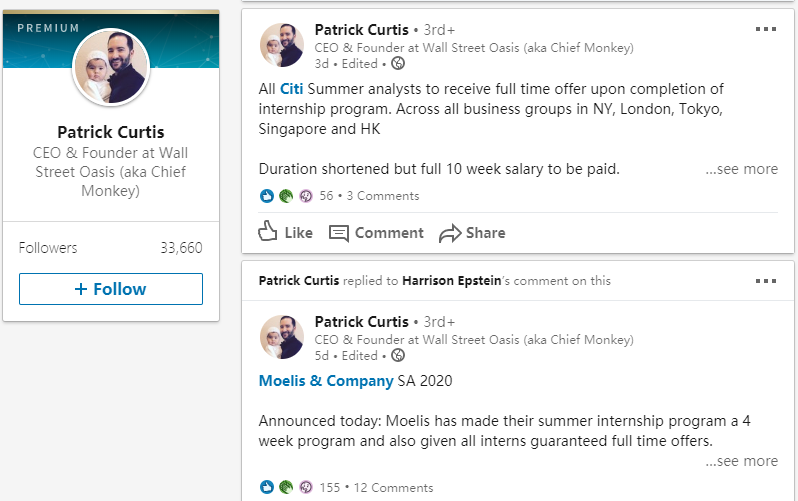The height and width of the screenshot is (501, 798).
Task: View 3 Comments on Citi post
Action: pyautogui.click(x=383, y=196)
